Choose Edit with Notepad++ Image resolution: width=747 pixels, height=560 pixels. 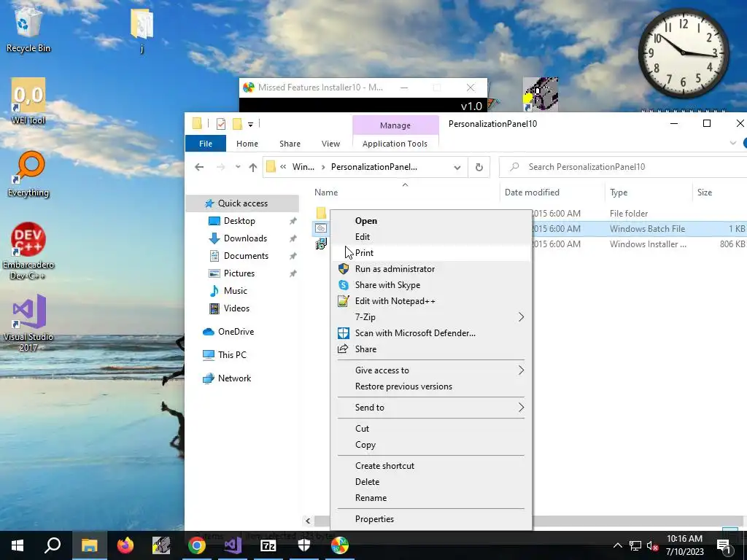tap(431, 301)
